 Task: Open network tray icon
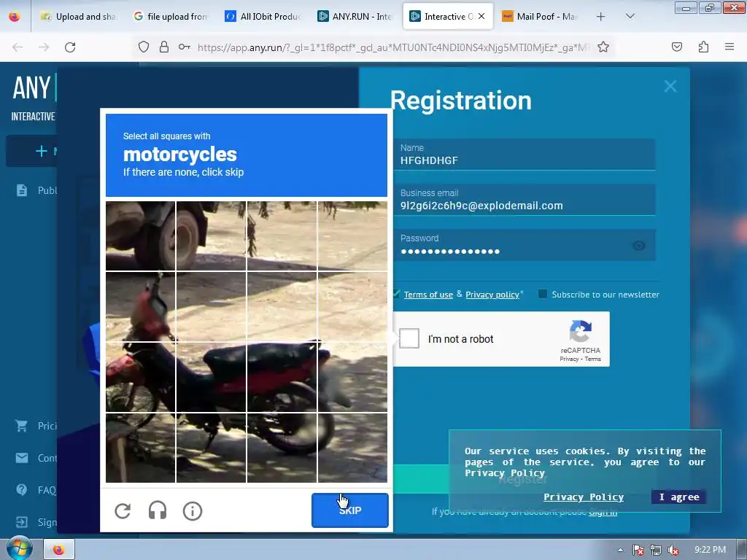(656, 550)
